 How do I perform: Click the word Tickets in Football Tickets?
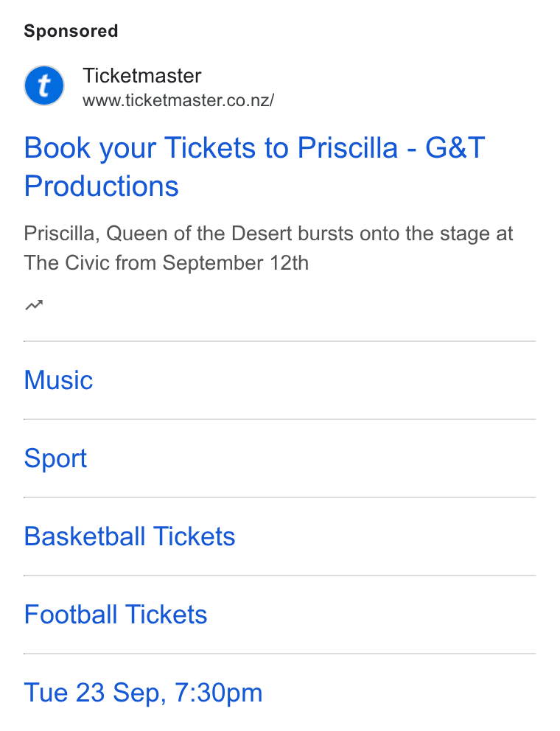pos(166,615)
